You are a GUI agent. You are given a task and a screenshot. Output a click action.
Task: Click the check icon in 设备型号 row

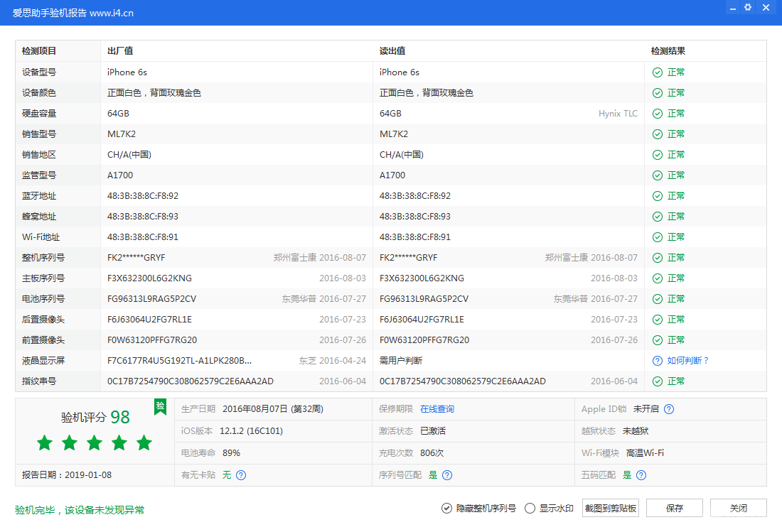click(658, 72)
